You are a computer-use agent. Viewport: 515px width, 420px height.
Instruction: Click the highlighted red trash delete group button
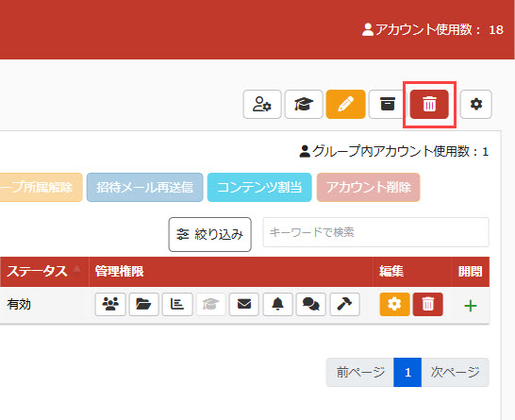(429, 104)
